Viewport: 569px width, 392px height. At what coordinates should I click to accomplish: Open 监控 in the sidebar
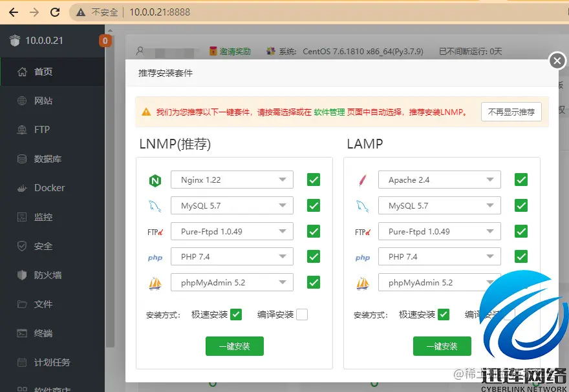[52, 217]
